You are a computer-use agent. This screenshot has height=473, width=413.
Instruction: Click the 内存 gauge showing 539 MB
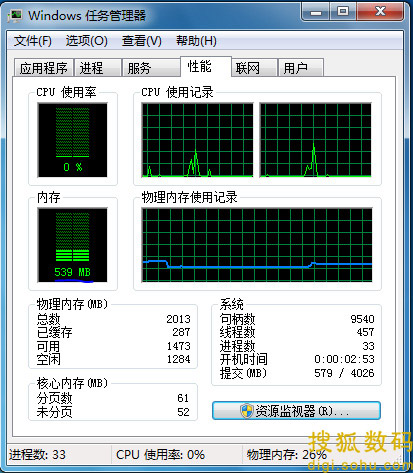tap(73, 245)
